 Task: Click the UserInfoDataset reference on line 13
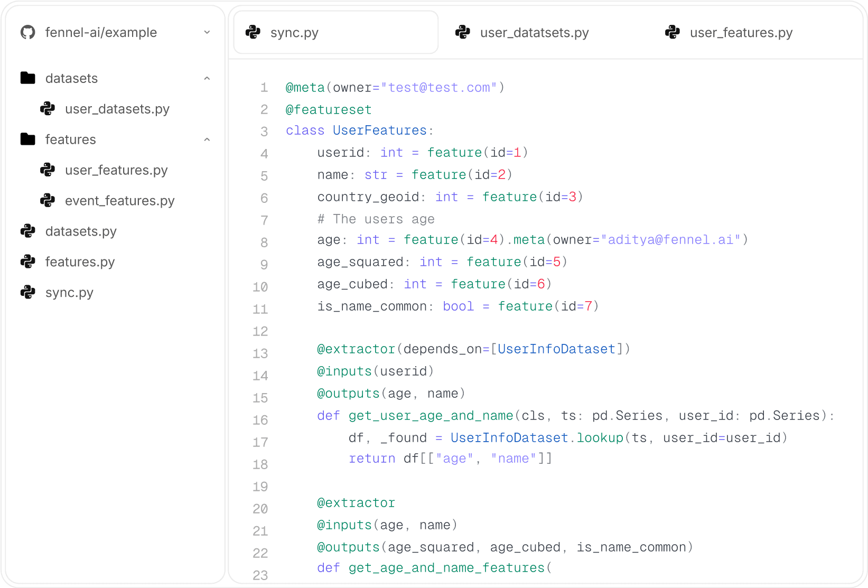pos(556,349)
